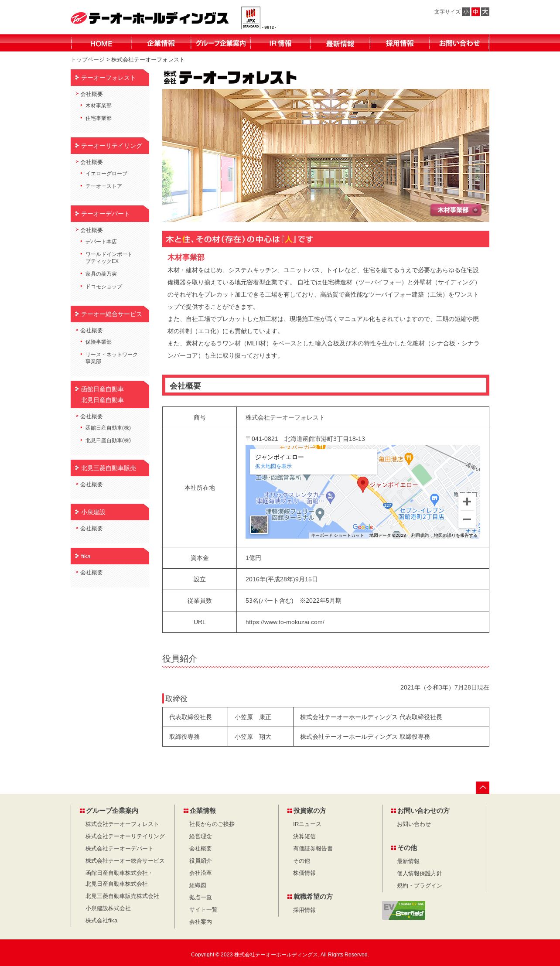Open ワールドインポートブティックEX sidebar link
The height and width of the screenshot is (966, 560).
(x=109, y=258)
